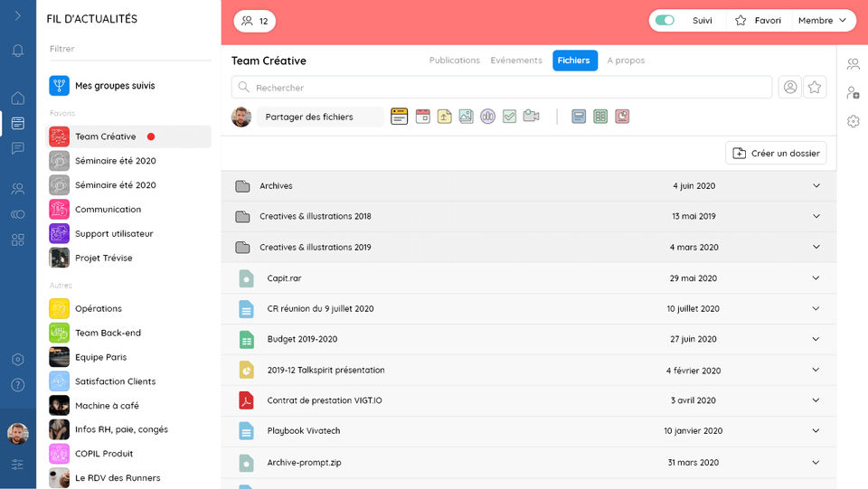Toggle the Favori star option
This screenshot has height=489, width=868.
(758, 21)
